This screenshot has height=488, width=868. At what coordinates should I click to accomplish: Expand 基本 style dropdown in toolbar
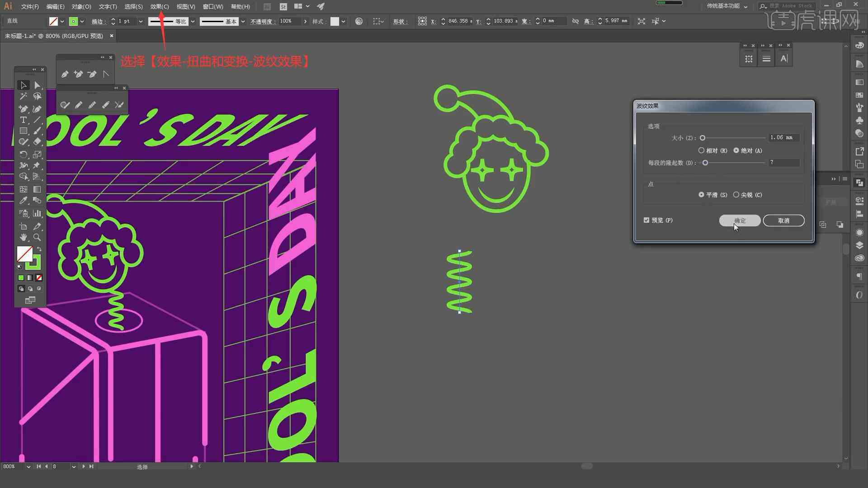[x=243, y=21]
